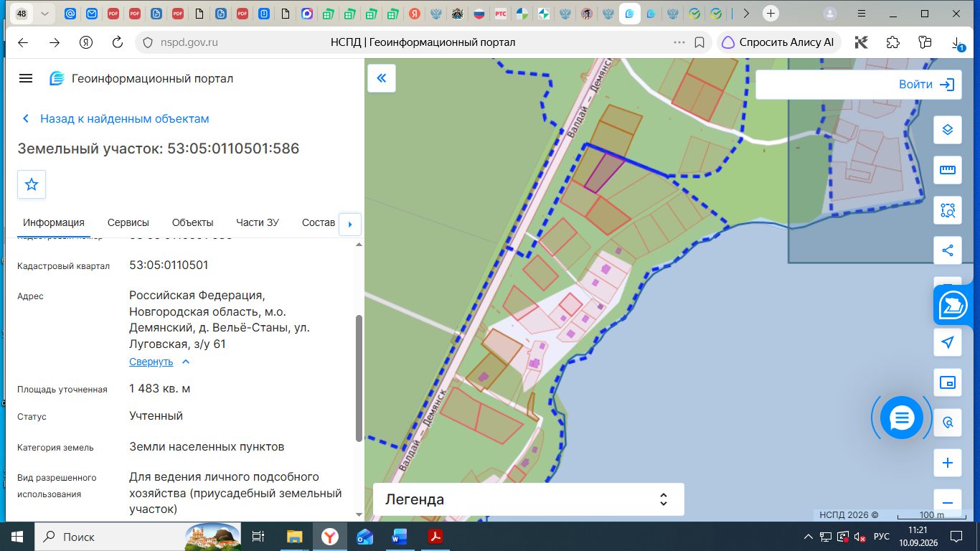Click the nspd.gov.ru address field
Screen dimensions: 980x551
190,42
